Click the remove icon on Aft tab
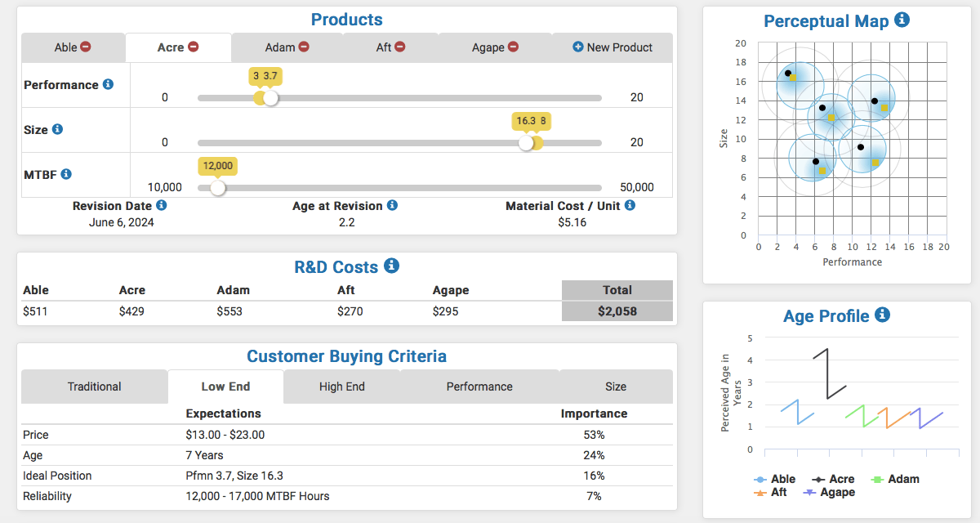980x523 pixels. (400, 47)
